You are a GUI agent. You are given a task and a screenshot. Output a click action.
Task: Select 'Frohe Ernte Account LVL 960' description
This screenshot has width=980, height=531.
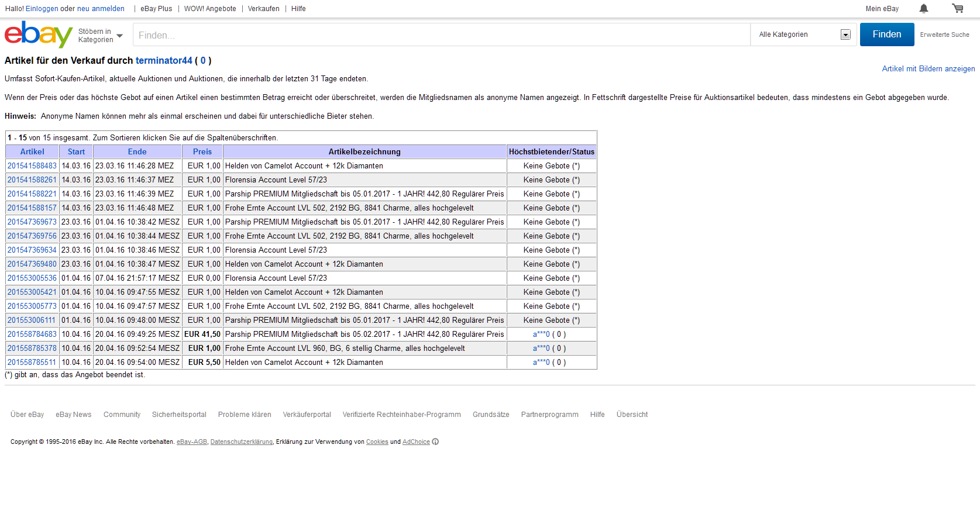pos(345,349)
